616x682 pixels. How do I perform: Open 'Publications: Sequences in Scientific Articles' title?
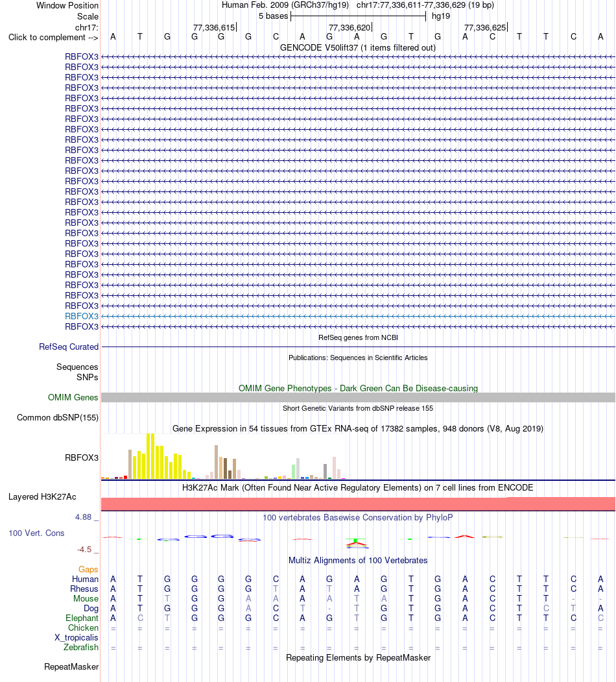(358, 358)
